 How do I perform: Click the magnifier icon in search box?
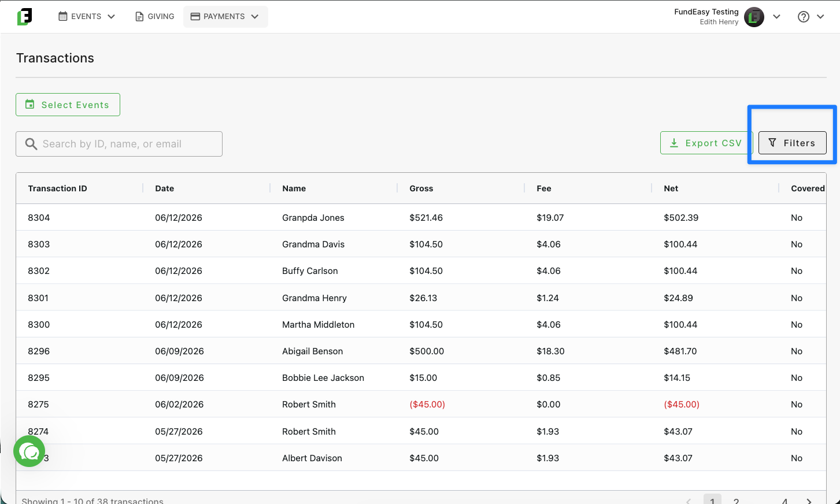pyautogui.click(x=31, y=144)
